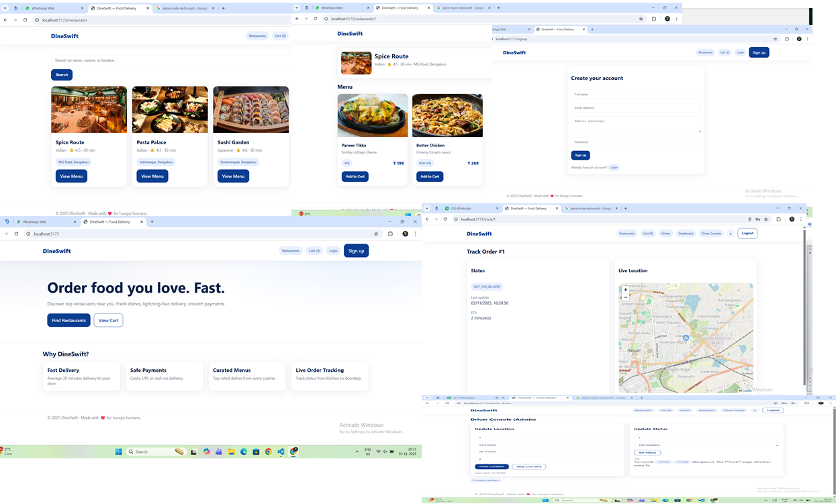The width and height of the screenshot is (836, 504).
Task: Focus the Password field in the signup form
Action: click(x=636, y=142)
